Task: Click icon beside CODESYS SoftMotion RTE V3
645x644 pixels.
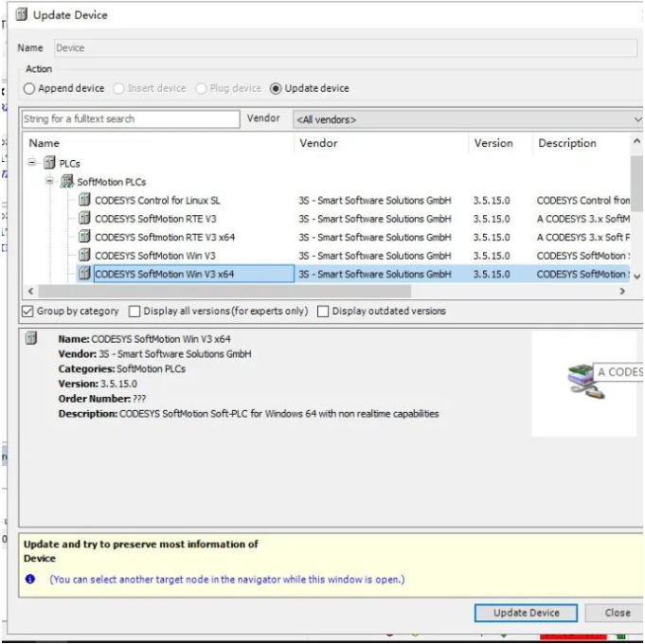Action: [x=84, y=219]
